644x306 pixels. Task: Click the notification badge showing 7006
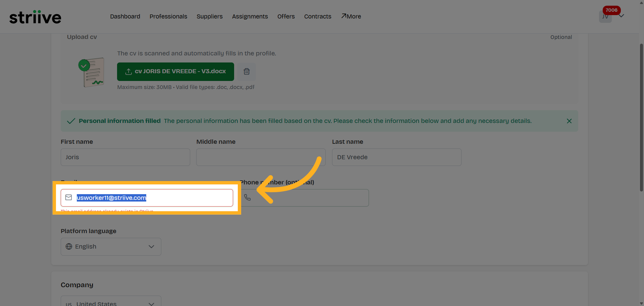tap(611, 10)
